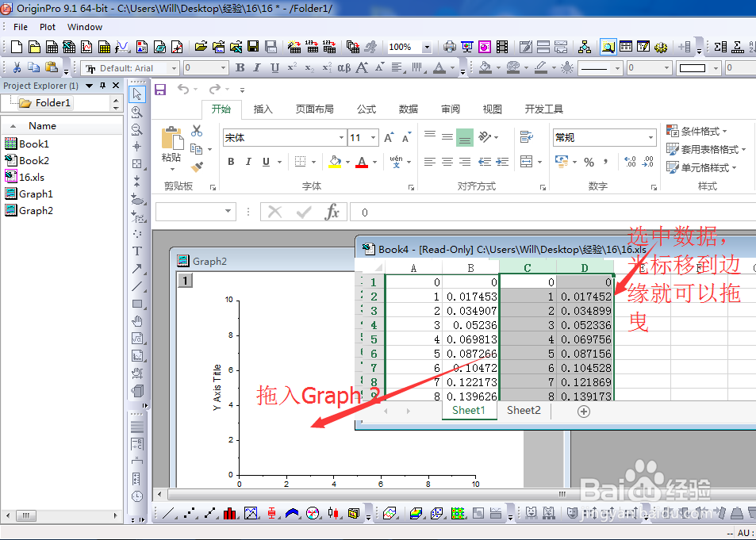
Task: Click the New Project icon in Origin toolbar
Action: (x=17, y=47)
